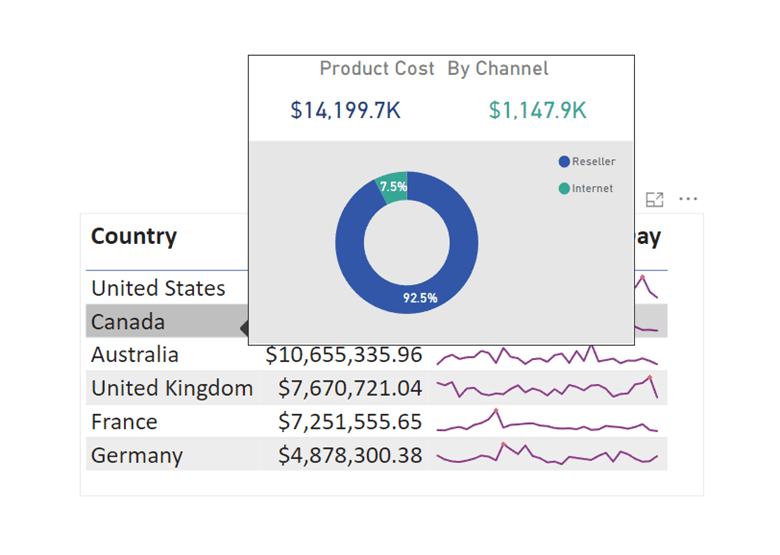Click the Australia sparkline chart
Image resolution: width=780 pixels, height=555 pixels.
(547, 356)
